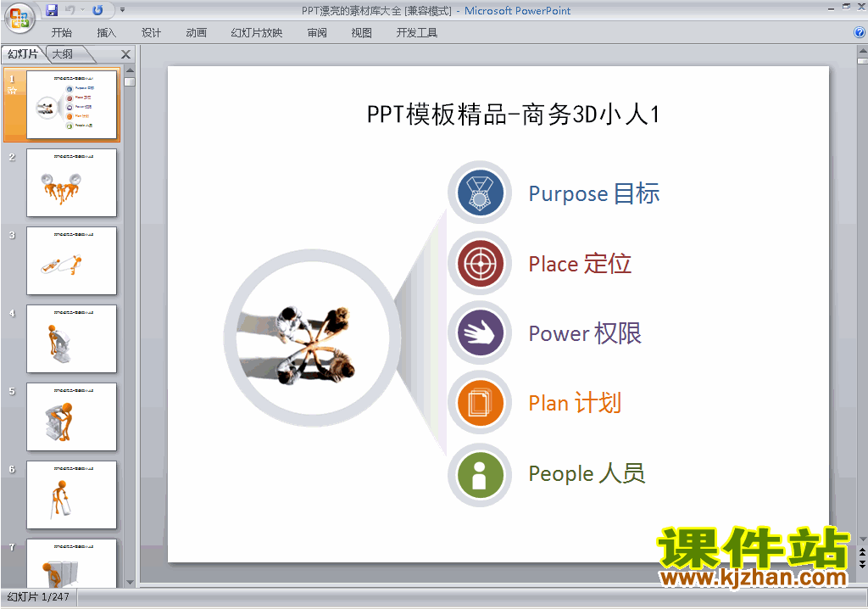This screenshot has height=609, width=868.
Task: Click main editor scroll down arrow
Action: 862,539
